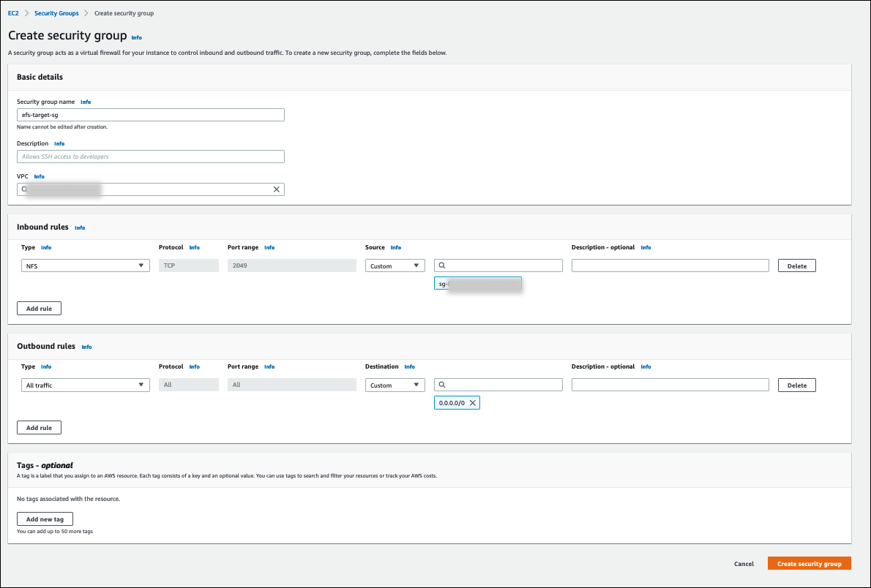The width and height of the screenshot is (871, 588).
Task: Open Info next to Create security group title
Action: click(x=137, y=37)
